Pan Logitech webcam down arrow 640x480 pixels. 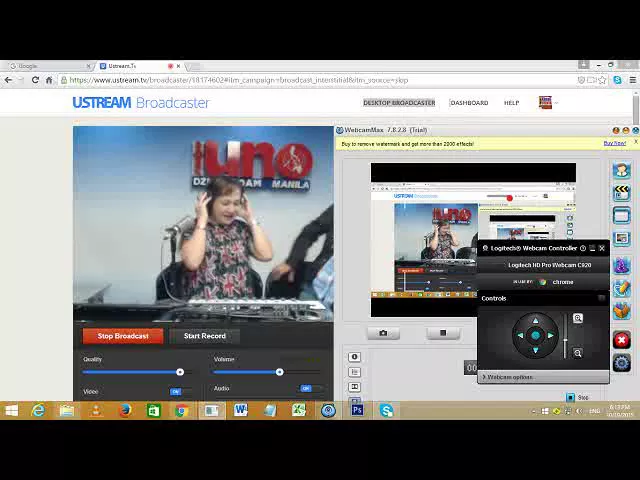[x=536, y=350]
